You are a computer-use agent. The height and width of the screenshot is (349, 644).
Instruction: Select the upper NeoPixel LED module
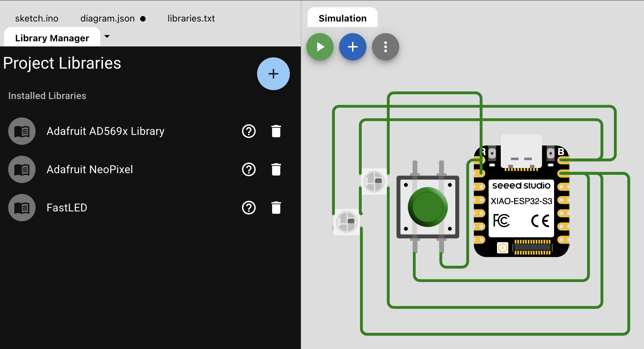point(374,181)
